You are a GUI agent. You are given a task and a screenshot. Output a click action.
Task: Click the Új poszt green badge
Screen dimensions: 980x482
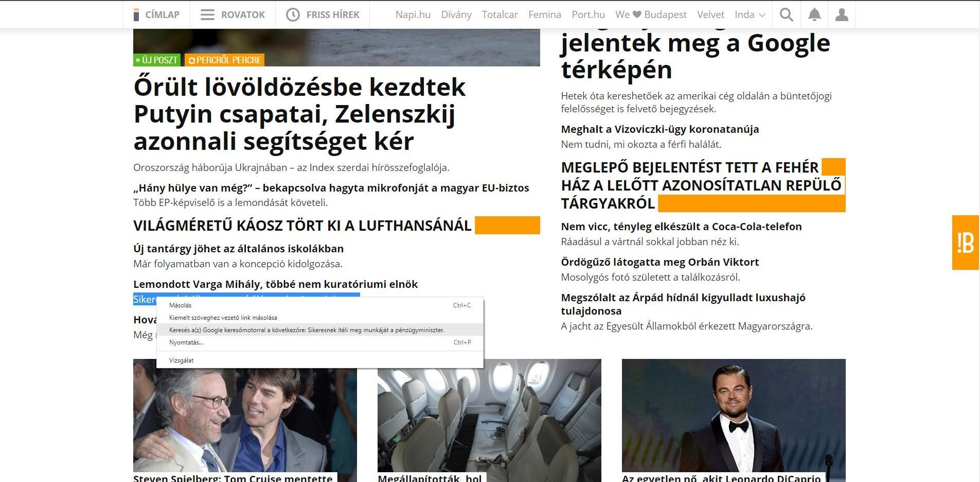click(x=157, y=60)
